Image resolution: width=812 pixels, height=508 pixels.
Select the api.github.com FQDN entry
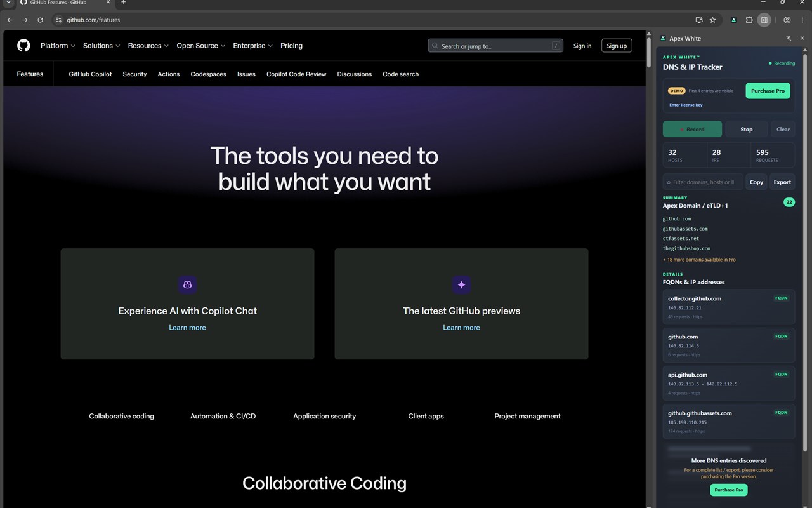pos(729,384)
